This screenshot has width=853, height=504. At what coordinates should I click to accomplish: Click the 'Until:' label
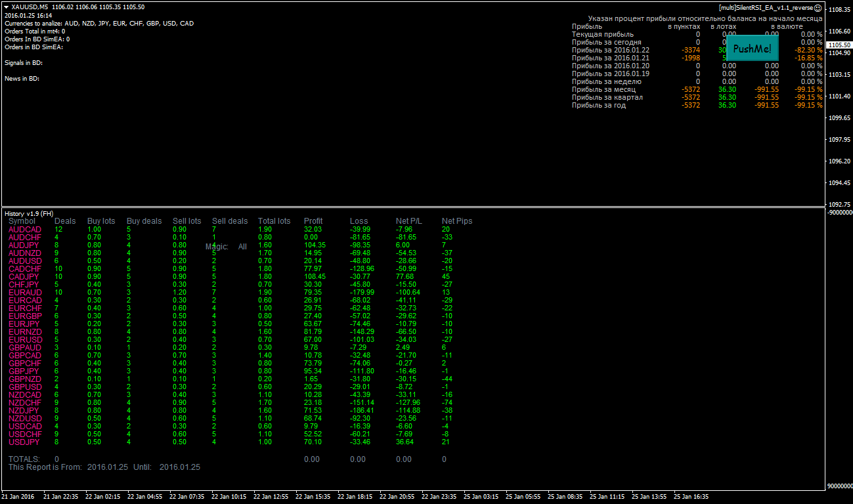coord(142,467)
